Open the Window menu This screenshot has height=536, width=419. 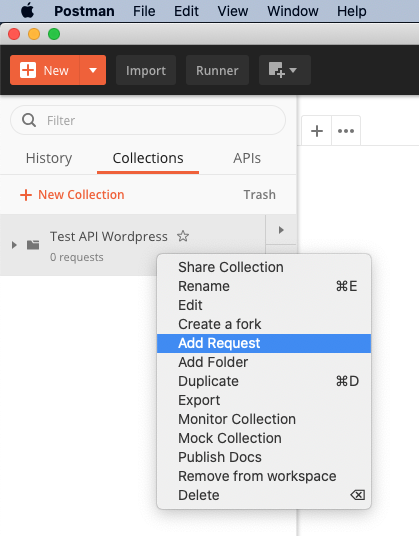tap(293, 11)
